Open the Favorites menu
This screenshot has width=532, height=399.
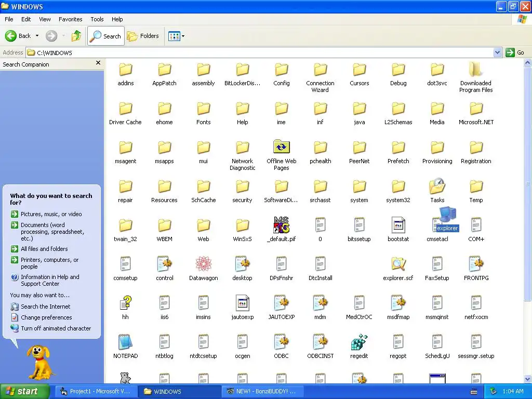click(70, 19)
